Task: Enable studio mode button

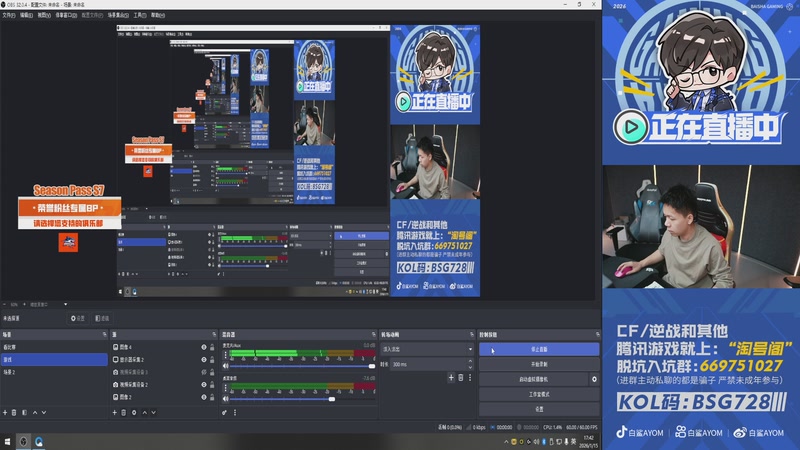Action: pyautogui.click(x=539, y=394)
